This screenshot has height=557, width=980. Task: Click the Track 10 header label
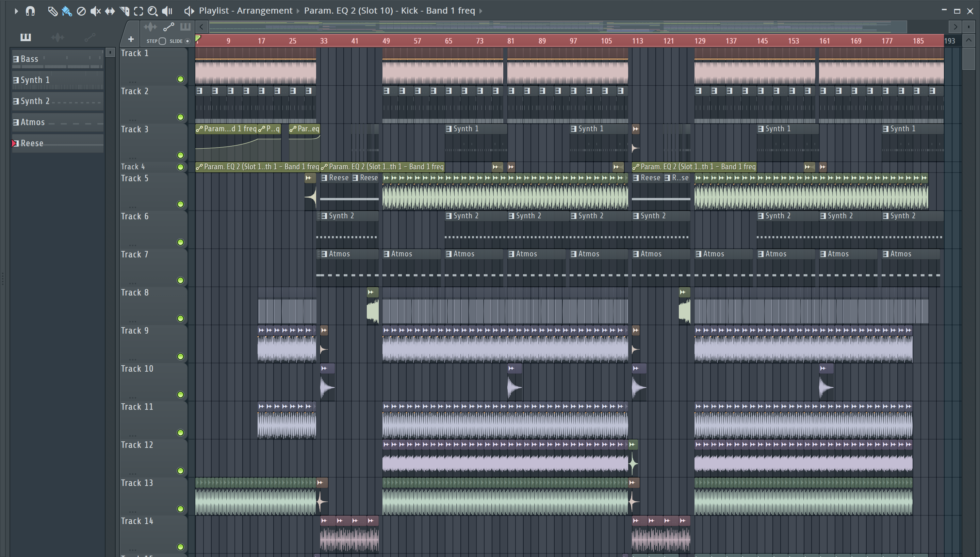click(x=137, y=369)
